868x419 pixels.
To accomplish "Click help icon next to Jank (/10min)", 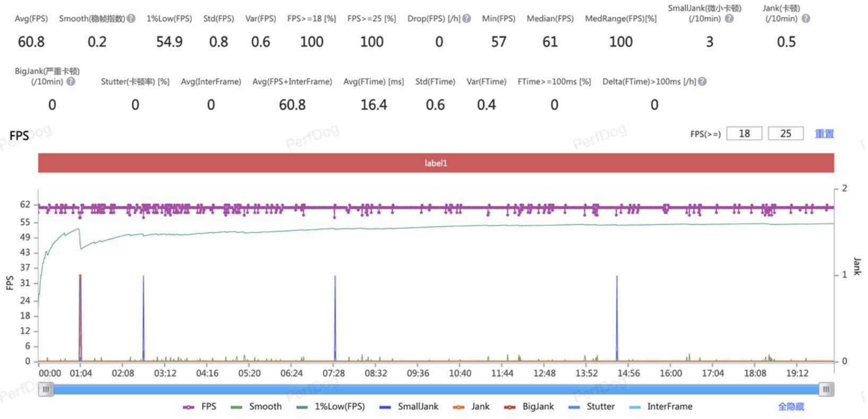I will point(806,19).
